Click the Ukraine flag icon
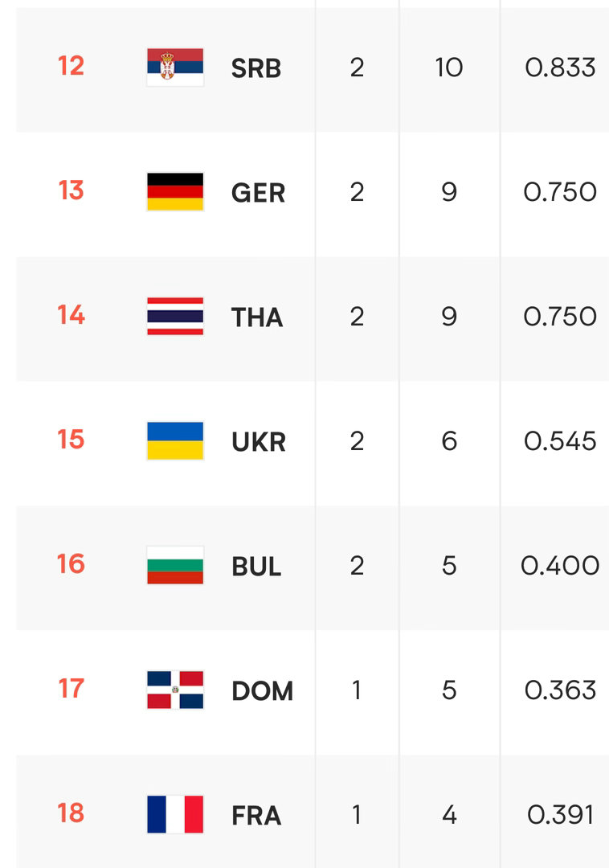 175,441
